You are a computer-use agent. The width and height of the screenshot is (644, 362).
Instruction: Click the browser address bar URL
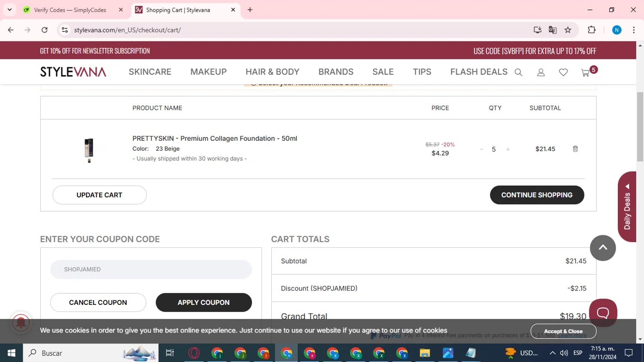[128, 30]
